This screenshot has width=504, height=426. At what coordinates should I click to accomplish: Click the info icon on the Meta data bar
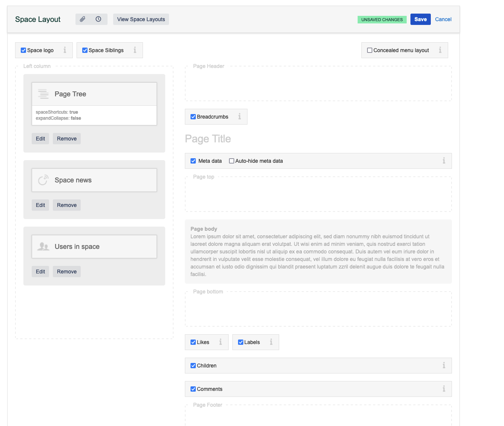444,161
